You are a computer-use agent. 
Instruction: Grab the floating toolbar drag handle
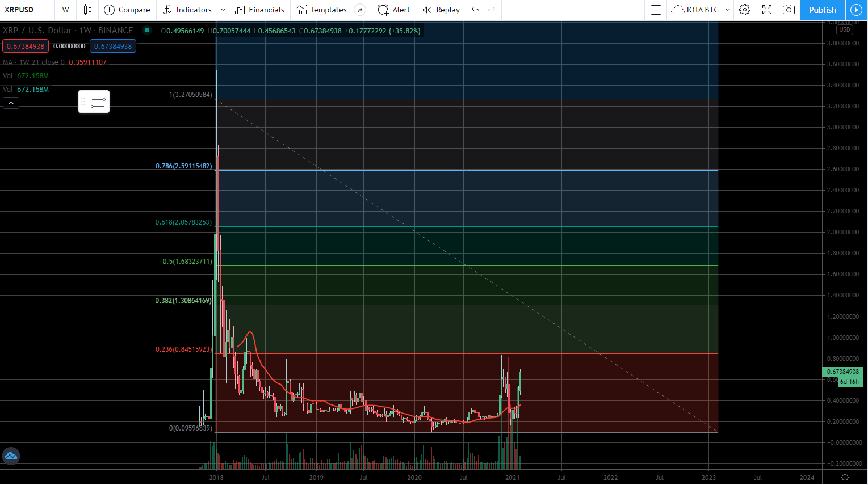pyautogui.click(x=83, y=102)
